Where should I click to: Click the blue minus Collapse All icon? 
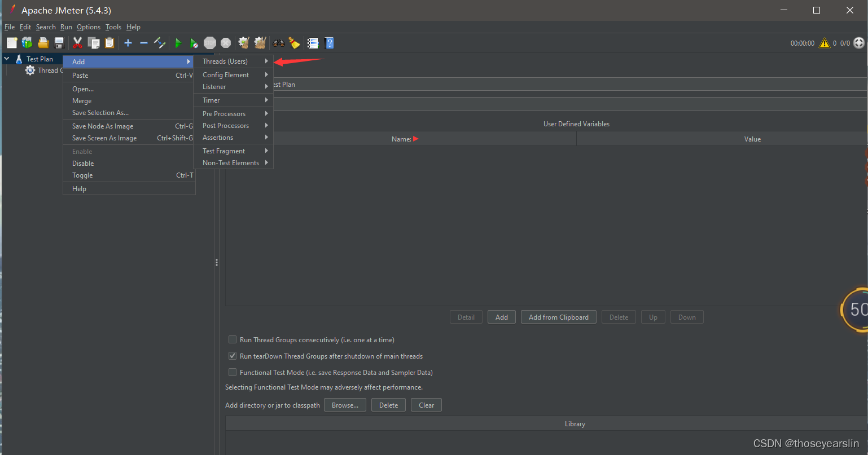point(143,43)
